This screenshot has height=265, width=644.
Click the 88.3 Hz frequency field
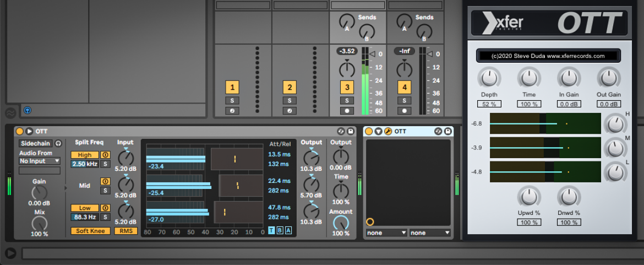click(x=85, y=217)
